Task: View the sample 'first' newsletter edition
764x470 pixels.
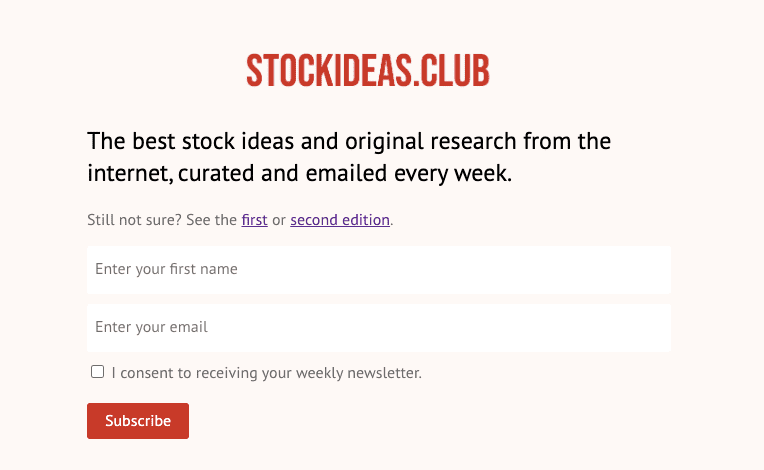Action: (254, 220)
